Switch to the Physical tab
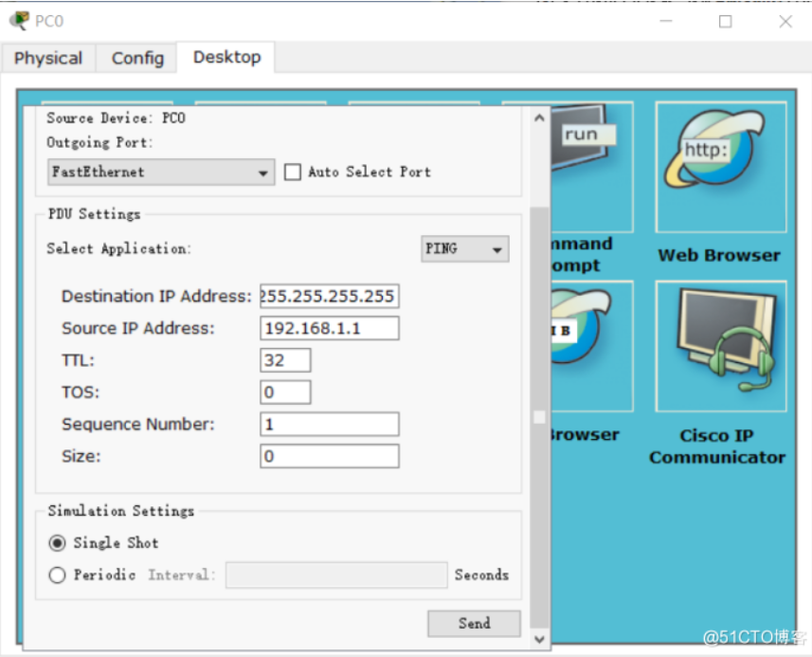This screenshot has width=812, height=657. click(48, 58)
